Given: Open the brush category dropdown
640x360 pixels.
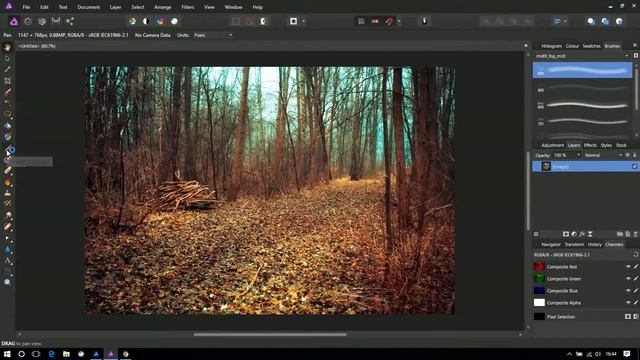Looking at the screenshot, I should click(582, 56).
